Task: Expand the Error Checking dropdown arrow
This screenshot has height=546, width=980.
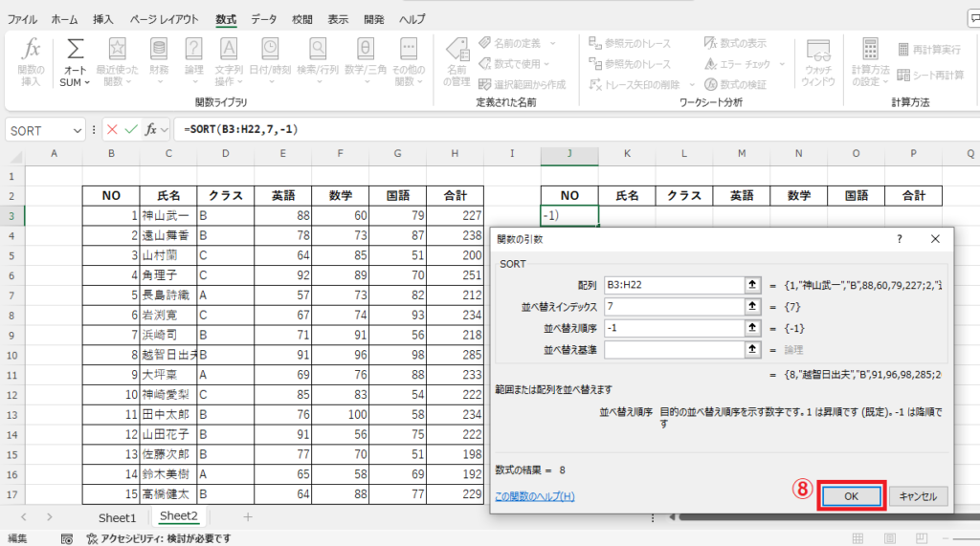Action: pos(782,64)
